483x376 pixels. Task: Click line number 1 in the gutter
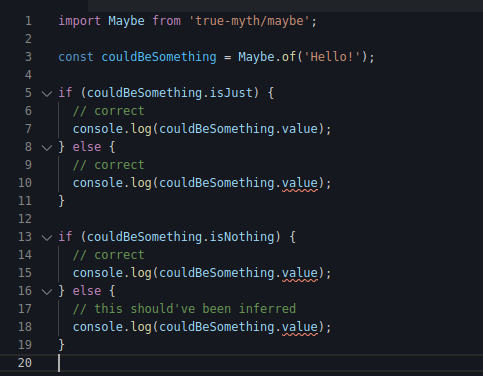coord(29,21)
